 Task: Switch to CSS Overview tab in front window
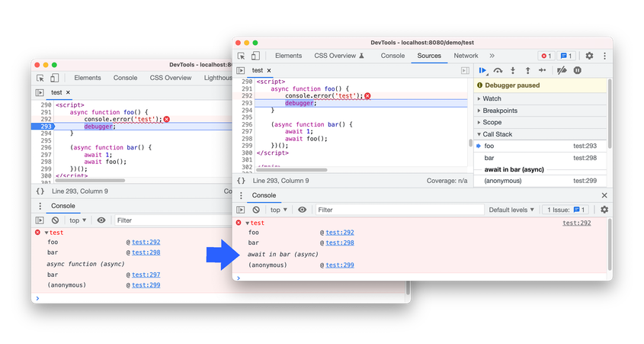(x=339, y=56)
